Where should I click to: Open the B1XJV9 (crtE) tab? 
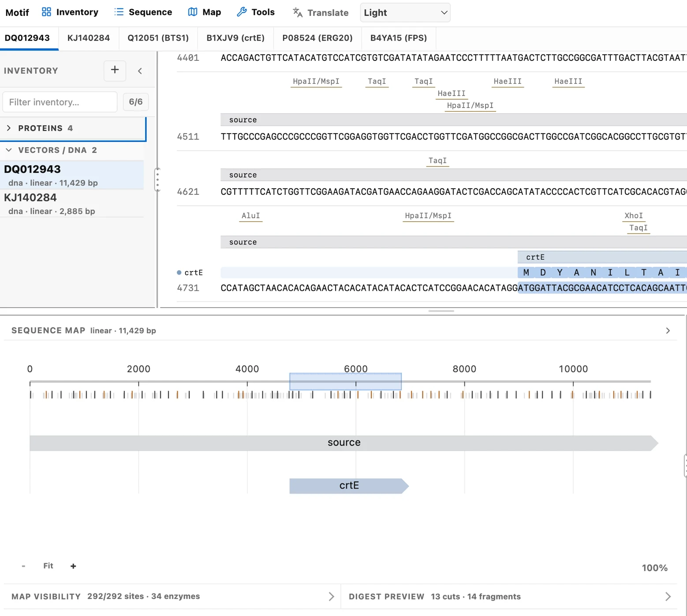coord(235,38)
